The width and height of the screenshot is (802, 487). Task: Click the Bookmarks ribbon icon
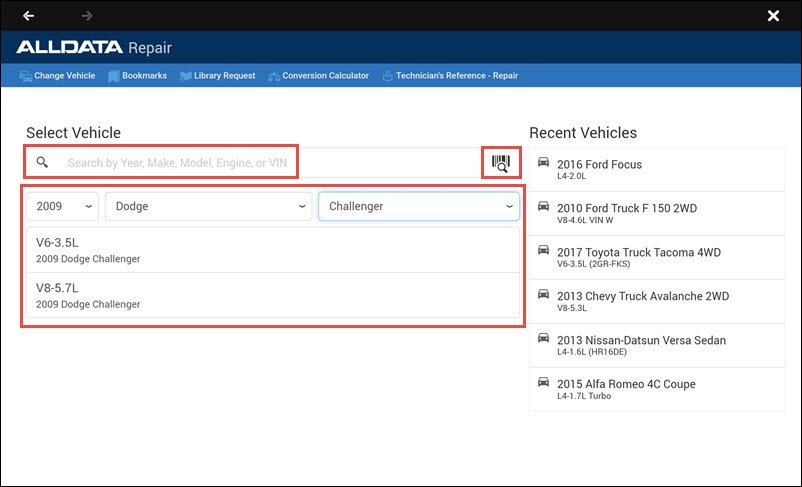[114, 76]
